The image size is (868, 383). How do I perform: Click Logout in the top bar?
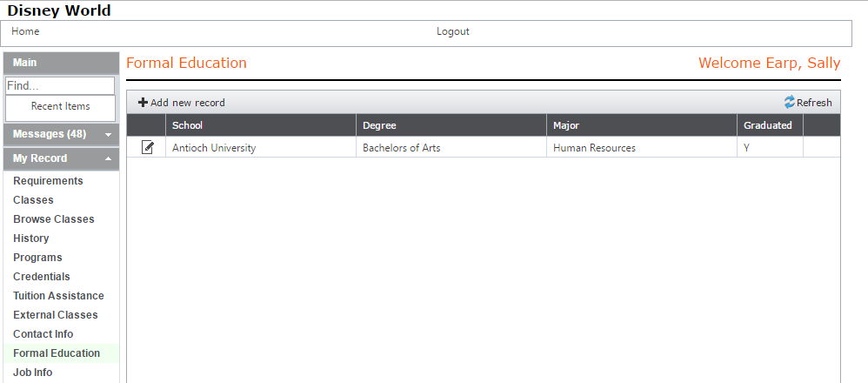[452, 31]
